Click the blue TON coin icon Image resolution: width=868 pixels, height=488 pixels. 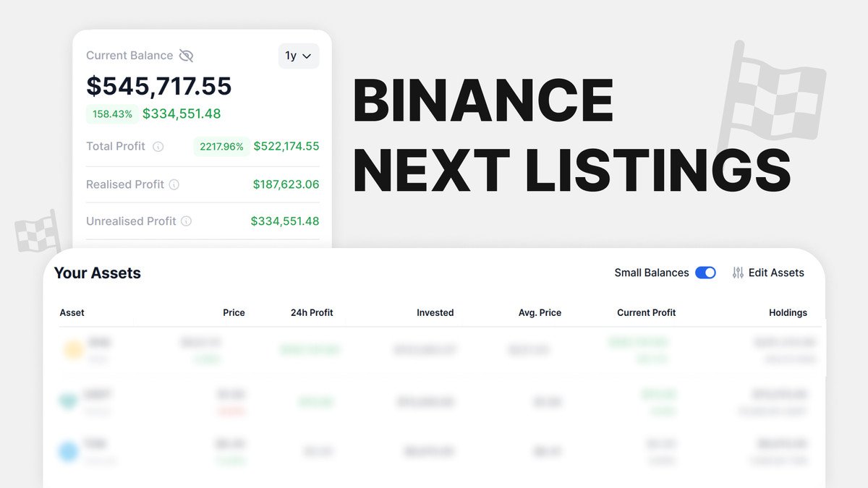pos(68,450)
